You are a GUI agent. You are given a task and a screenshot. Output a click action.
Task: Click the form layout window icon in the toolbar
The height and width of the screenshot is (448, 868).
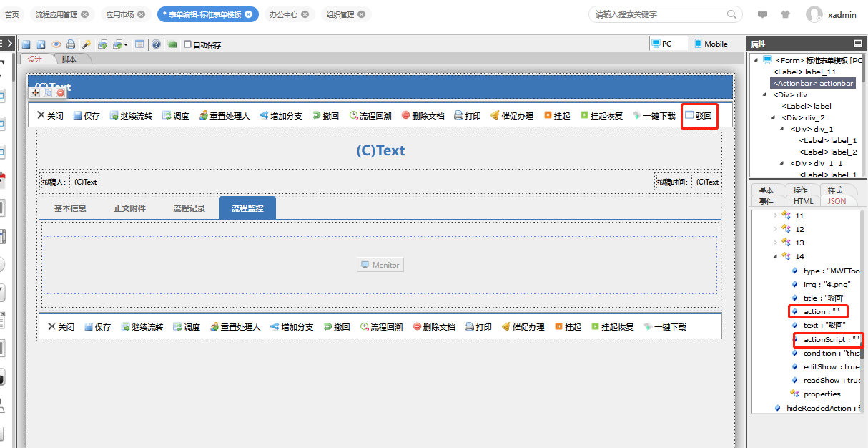click(x=139, y=44)
